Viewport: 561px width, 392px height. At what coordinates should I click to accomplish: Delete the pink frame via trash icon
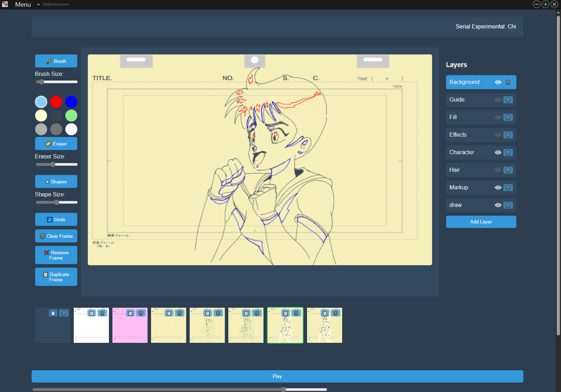pos(141,313)
